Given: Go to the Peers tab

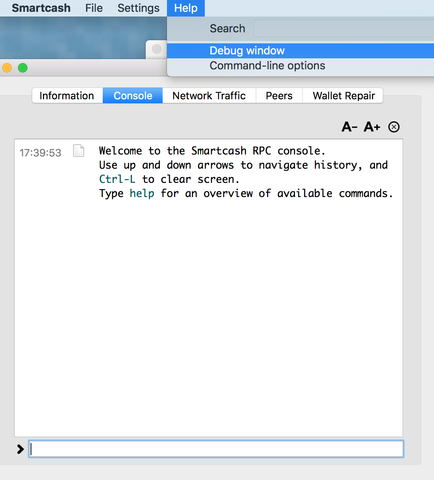Looking at the screenshot, I should point(279,96).
